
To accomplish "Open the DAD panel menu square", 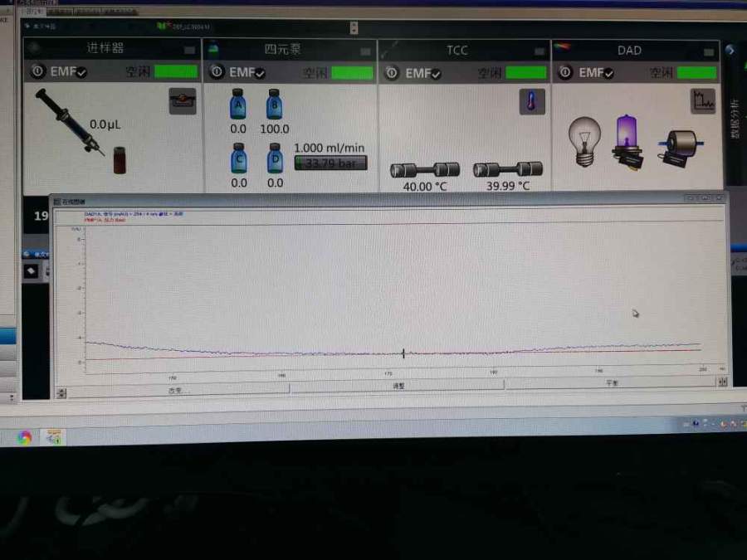I will tap(709, 51).
